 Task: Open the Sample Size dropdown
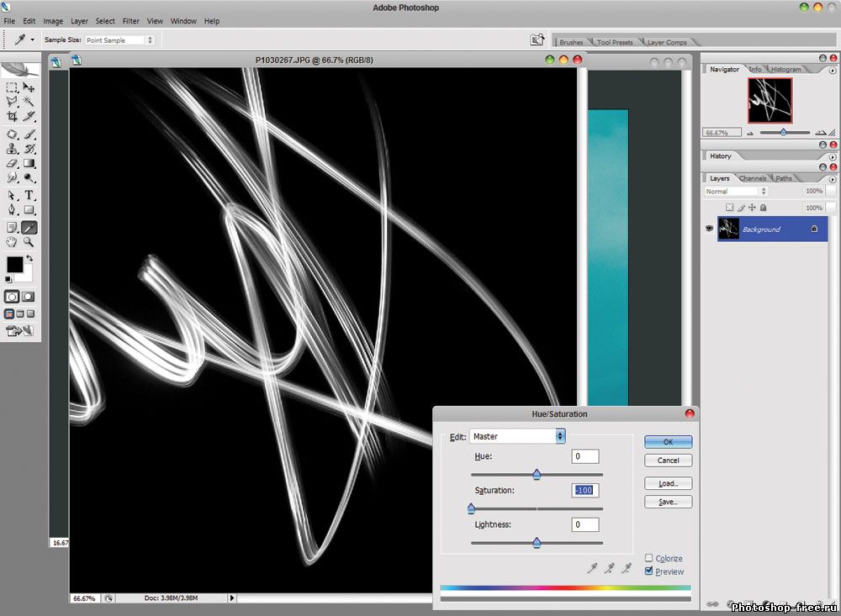(x=119, y=39)
